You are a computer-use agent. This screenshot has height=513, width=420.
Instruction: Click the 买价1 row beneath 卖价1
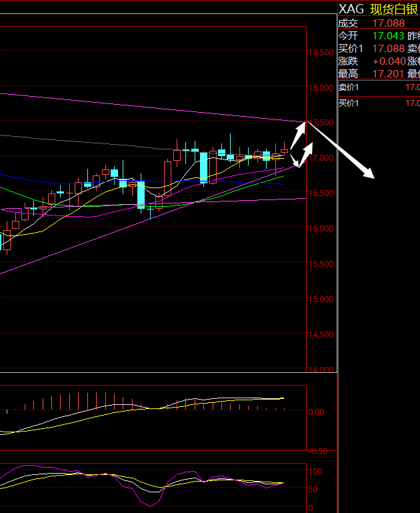(379, 103)
